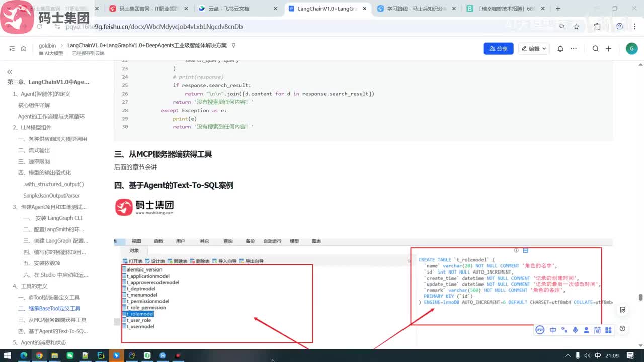This screenshot has width=644, height=362.
Task: Open the Chrome profile icon
Action: [620, 26]
